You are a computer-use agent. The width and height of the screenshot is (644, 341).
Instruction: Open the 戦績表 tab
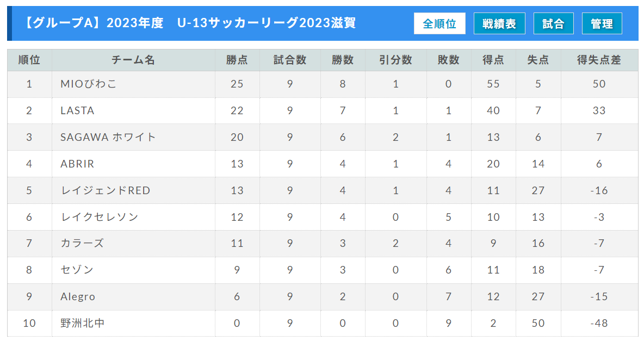(x=499, y=24)
